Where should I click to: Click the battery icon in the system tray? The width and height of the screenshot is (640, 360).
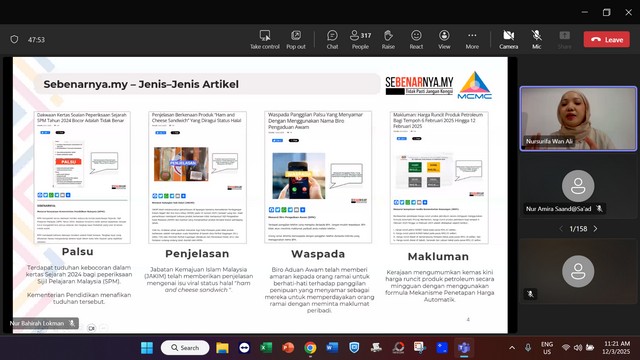click(x=590, y=348)
